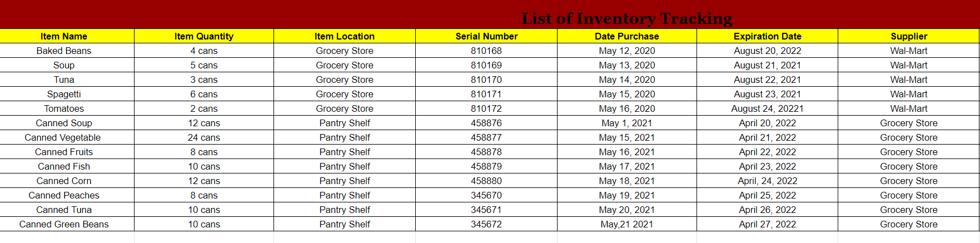Screen dimensions: 980x243
Task: Click the Spagetti item name cell
Action: [x=64, y=94]
